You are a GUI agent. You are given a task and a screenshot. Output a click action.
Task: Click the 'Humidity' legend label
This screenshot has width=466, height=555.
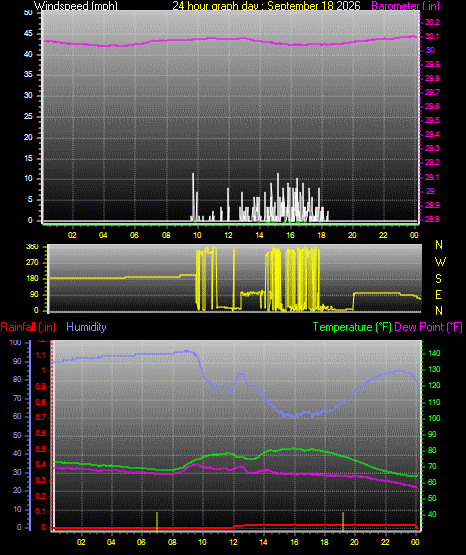86,327
